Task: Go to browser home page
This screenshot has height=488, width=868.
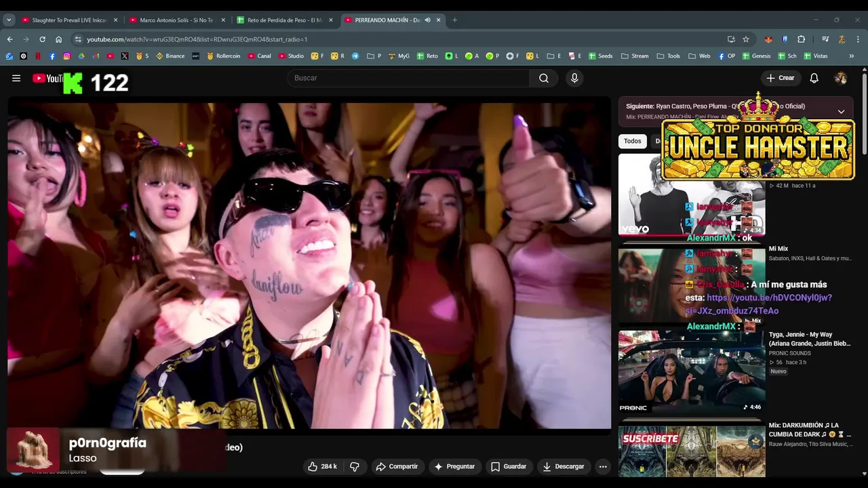Action: [58, 39]
